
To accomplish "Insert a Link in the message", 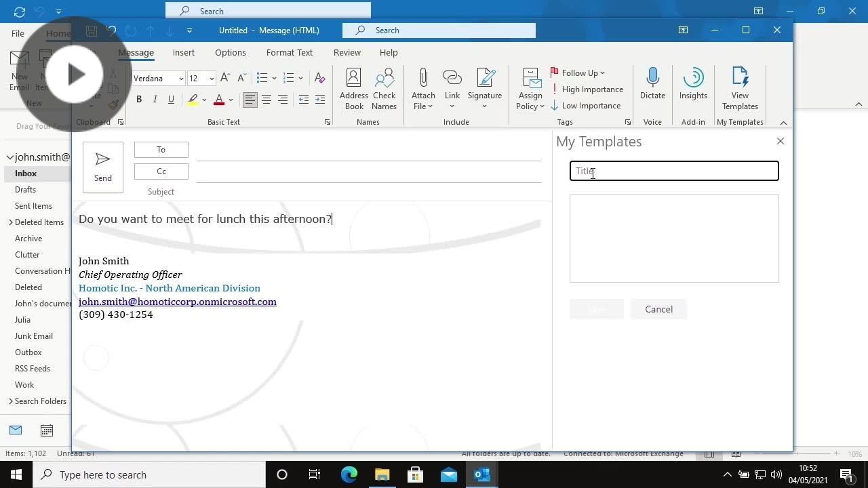I will click(x=452, y=89).
